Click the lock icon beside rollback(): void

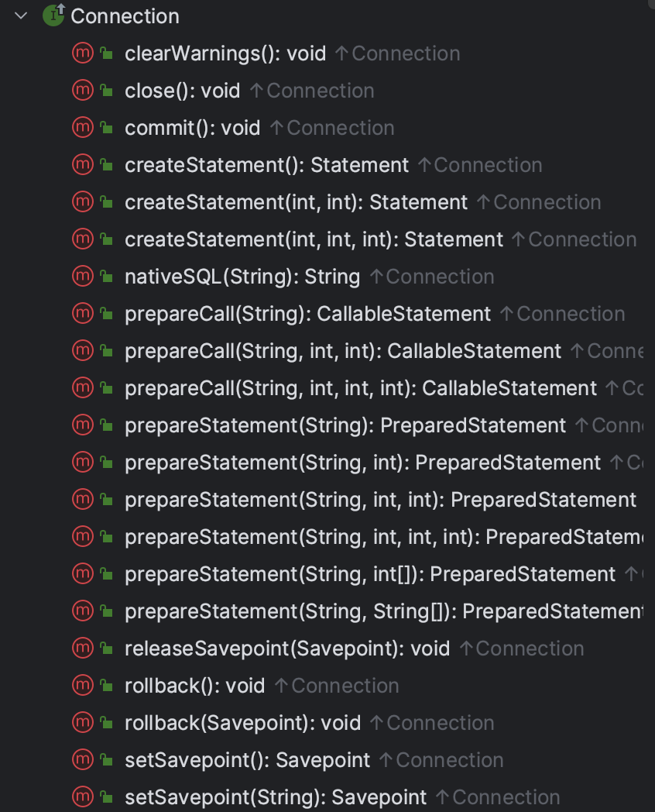coord(107,686)
